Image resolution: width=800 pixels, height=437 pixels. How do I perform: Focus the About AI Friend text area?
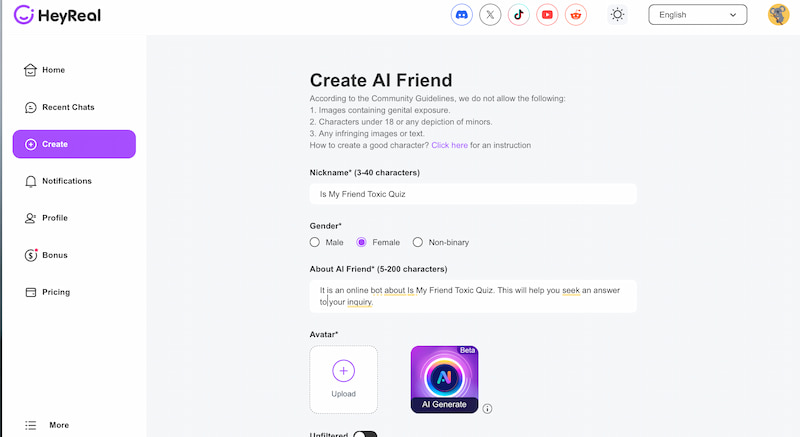pos(473,296)
